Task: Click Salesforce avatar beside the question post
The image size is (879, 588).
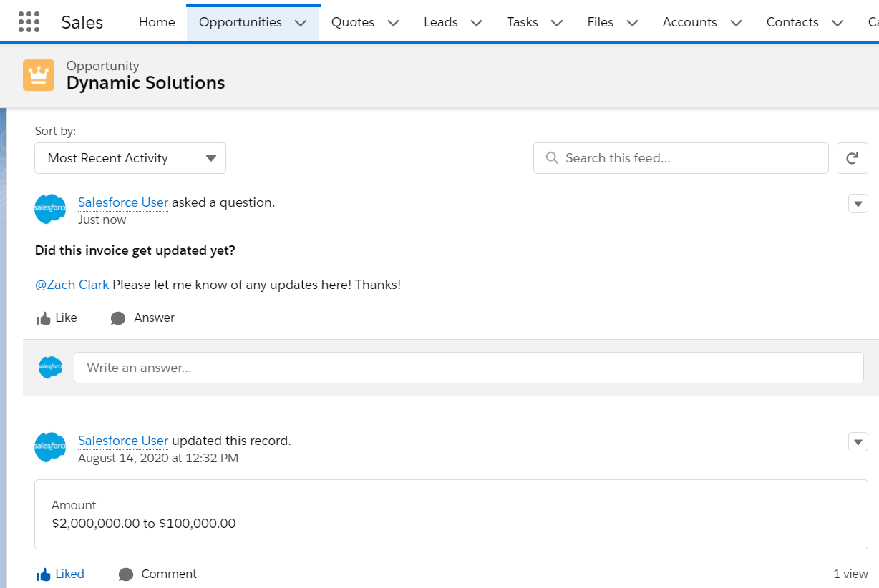Action: click(x=50, y=209)
